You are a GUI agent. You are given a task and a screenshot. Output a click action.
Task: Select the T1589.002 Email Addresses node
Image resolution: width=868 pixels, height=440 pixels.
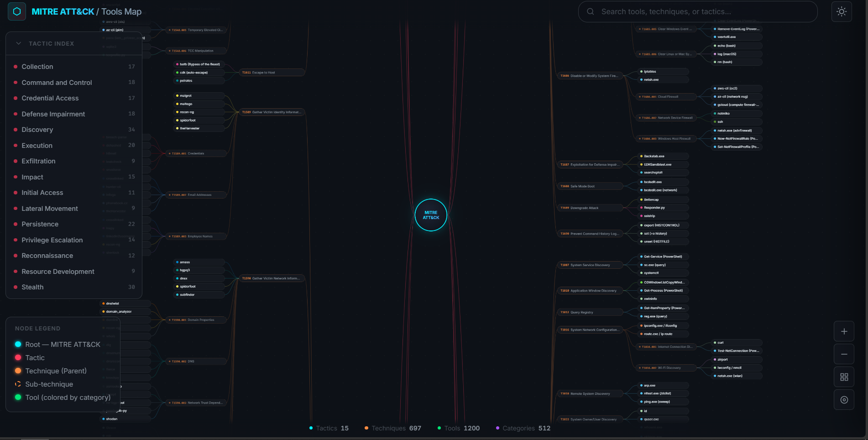click(x=197, y=195)
